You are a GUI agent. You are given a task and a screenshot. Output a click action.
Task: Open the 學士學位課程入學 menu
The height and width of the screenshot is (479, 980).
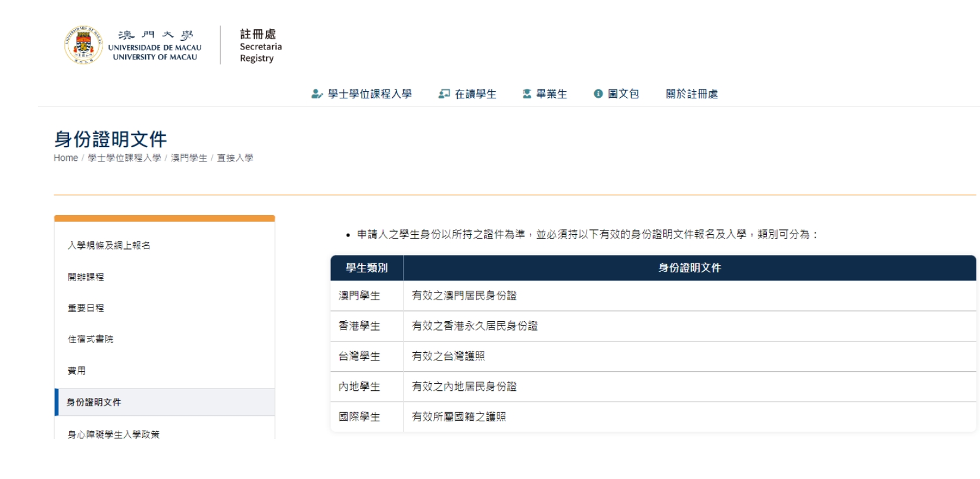coord(369,94)
